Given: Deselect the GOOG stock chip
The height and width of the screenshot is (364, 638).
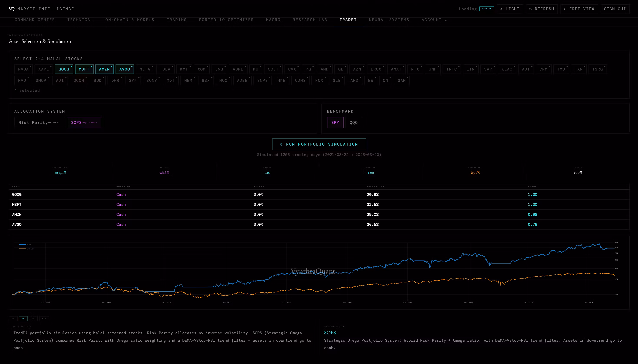Looking at the screenshot, I should [x=64, y=69].
